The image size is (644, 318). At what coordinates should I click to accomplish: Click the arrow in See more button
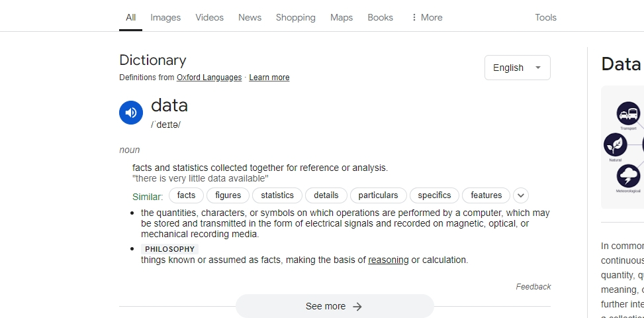tap(357, 307)
